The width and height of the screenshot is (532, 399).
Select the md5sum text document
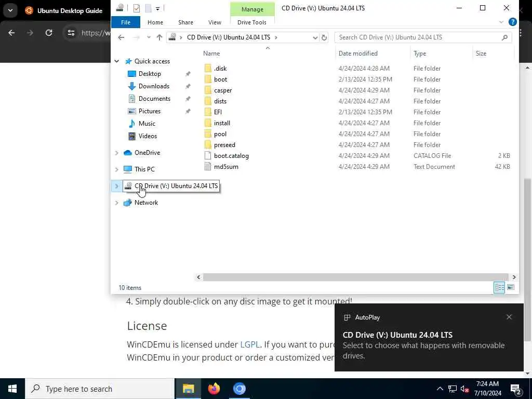(226, 167)
